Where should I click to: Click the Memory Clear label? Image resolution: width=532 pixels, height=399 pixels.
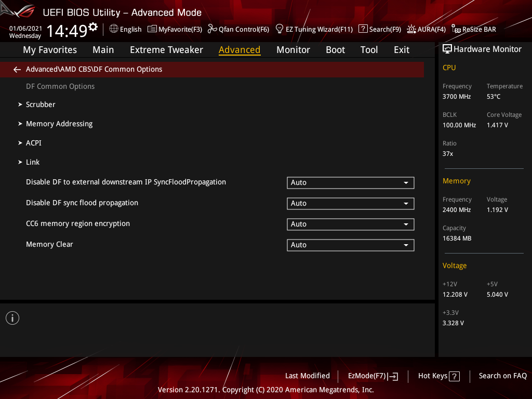point(49,244)
